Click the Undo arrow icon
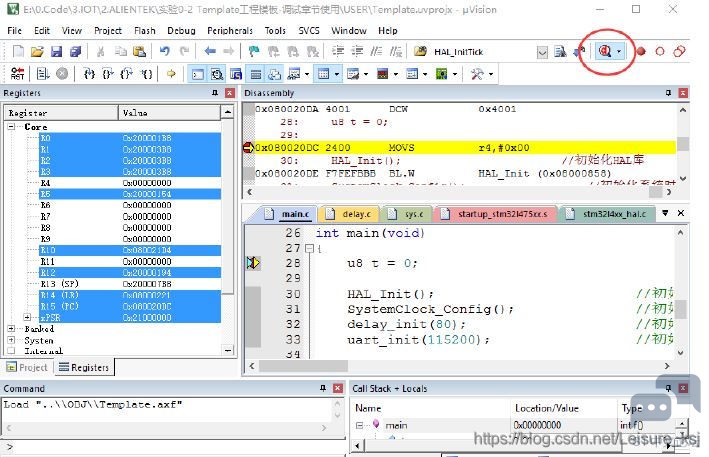 pos(165,51)
